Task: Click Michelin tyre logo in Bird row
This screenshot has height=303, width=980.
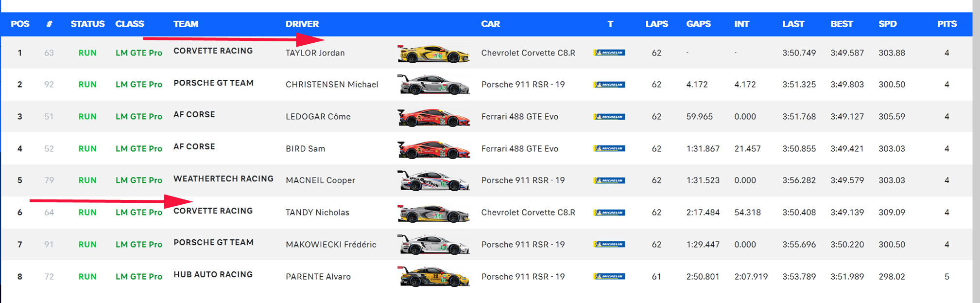Action: (x=609, y=148)
